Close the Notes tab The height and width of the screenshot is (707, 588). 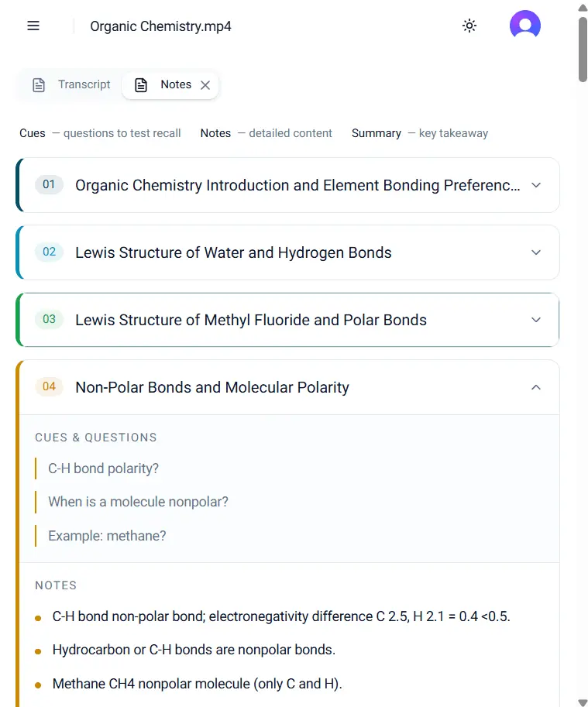[x=205, y=85]
